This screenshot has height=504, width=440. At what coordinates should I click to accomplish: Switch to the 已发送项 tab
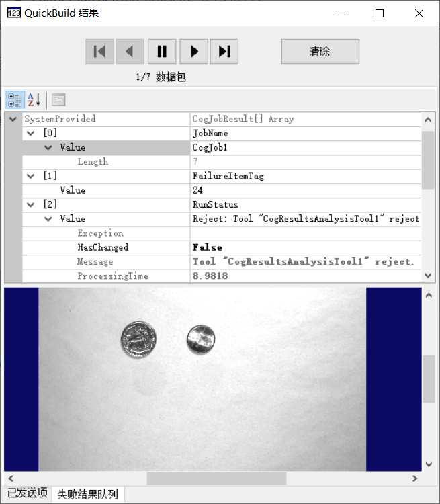28,493
